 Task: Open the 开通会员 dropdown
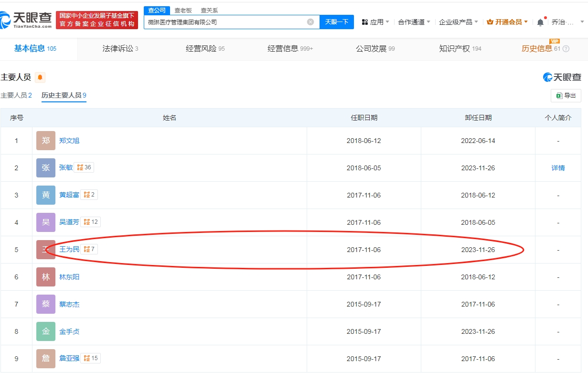(x=507, y=22)
